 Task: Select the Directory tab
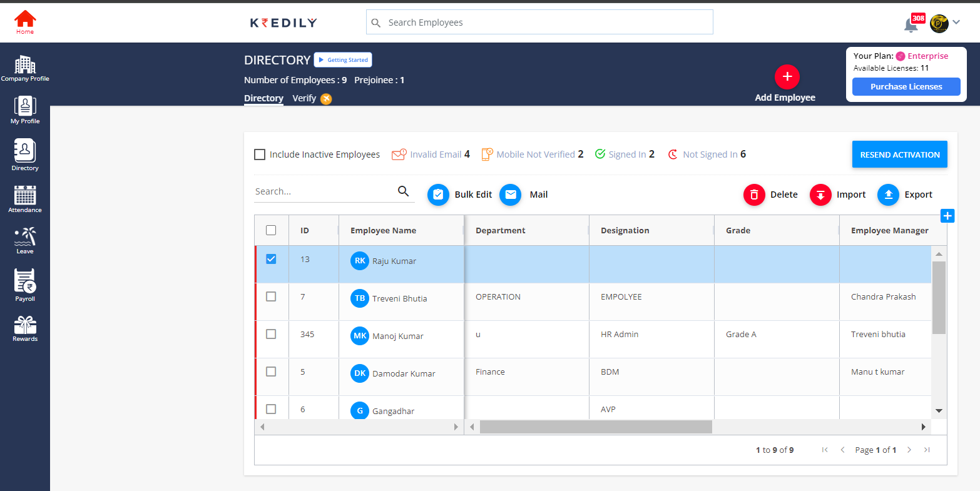coord(263,98)
